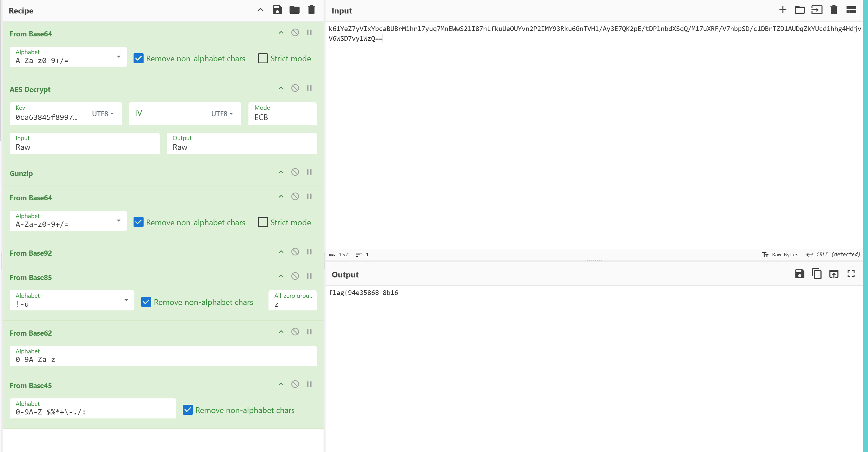Load a recipe via folder icon
This screenshot has height=452, width=868.
(x=294, y=10)
